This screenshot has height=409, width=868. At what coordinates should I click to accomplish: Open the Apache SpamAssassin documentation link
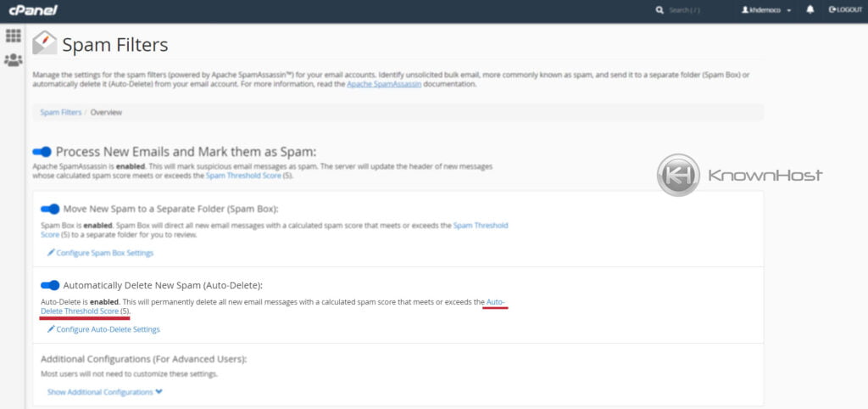[x=384, y=84]
